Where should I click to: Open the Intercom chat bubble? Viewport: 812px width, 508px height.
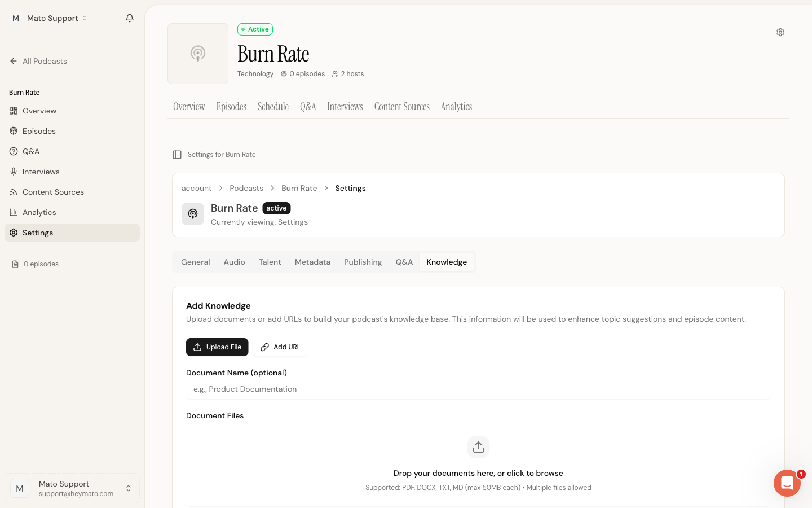[x=787, y=483]
